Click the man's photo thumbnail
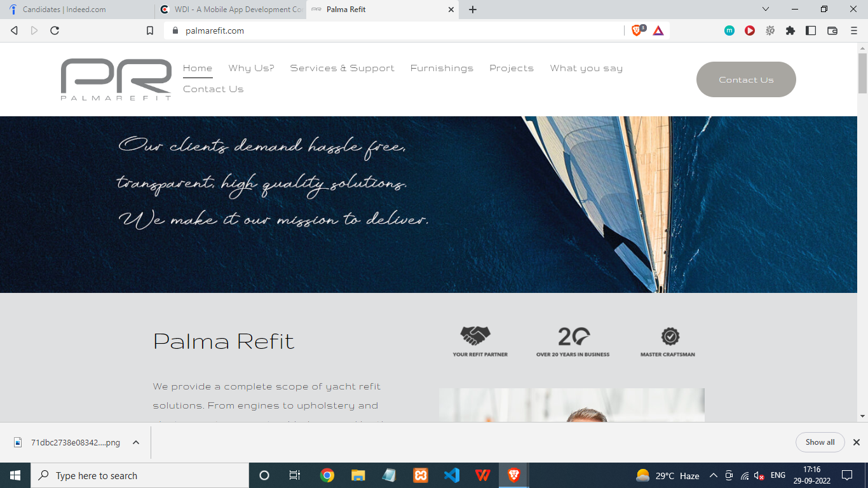This screenshot has height=488, width=868. 571,405
